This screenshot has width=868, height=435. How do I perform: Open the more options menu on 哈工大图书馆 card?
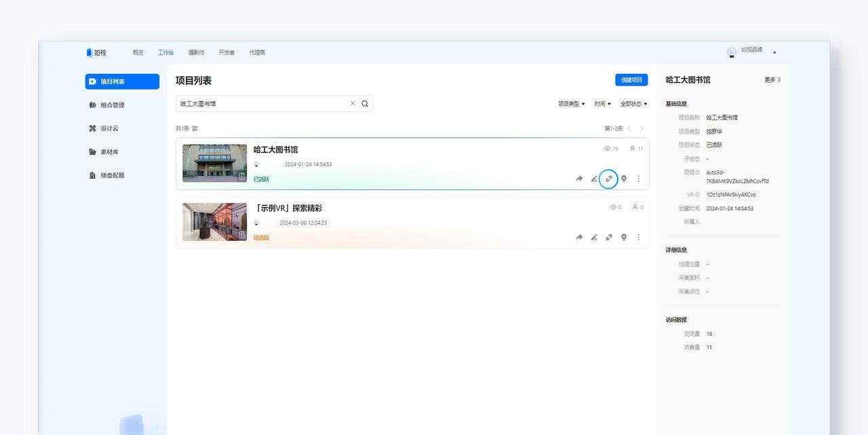pos(638,178)
